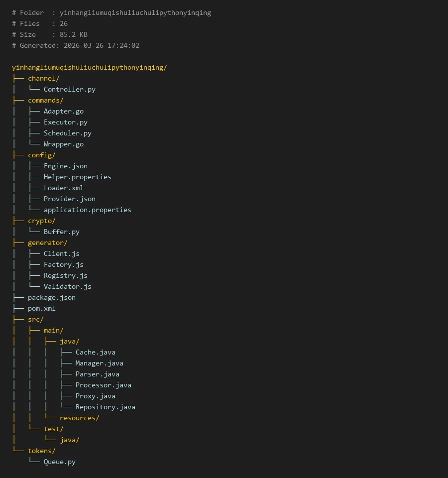The width and height of the screenshot is (448, 478).
Task: Click Controller.py in channel folder
Action: point(69,89)
